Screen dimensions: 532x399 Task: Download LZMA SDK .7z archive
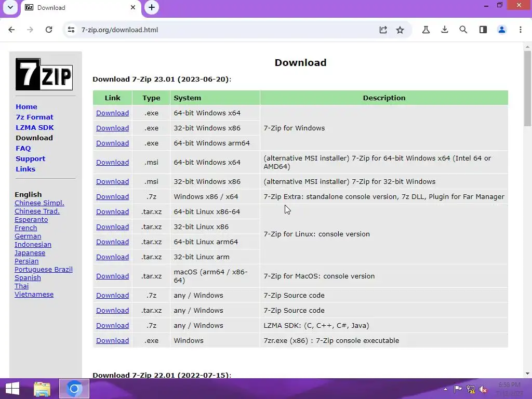[x=112, y=325]
